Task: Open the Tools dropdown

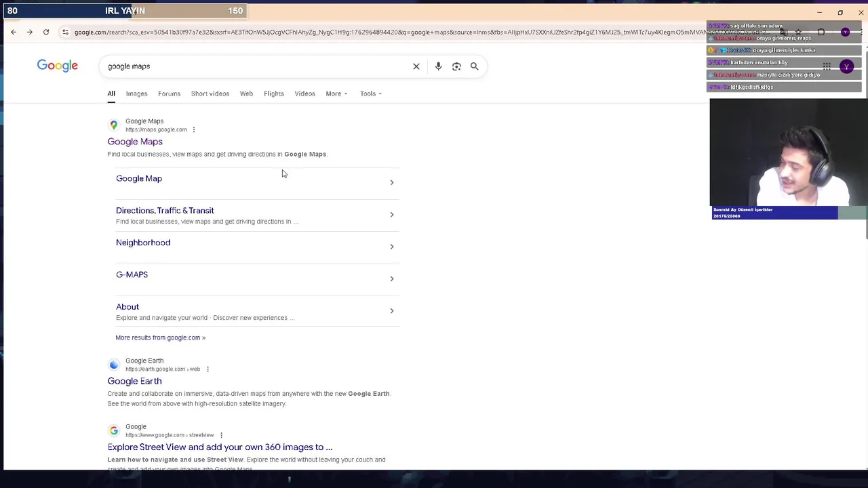Action: coord(371,94)
